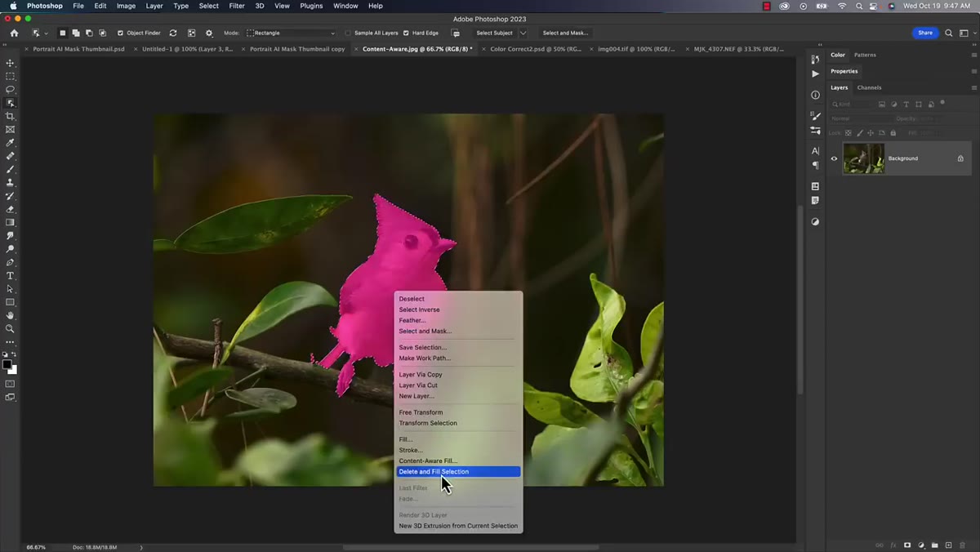Screen dimensions: 980x552
Task: Click the Home icon in options bar
Action: pyautogui.click(x=14, y=33)
